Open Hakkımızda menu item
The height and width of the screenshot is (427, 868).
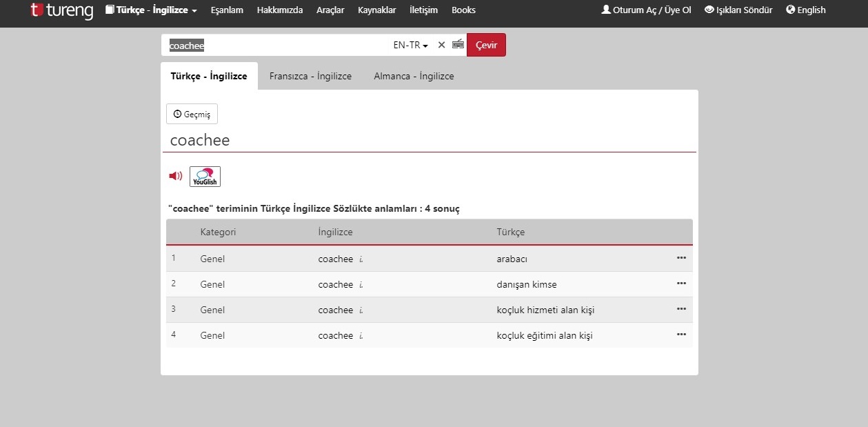pyautogui.click(x=279, y=10)
